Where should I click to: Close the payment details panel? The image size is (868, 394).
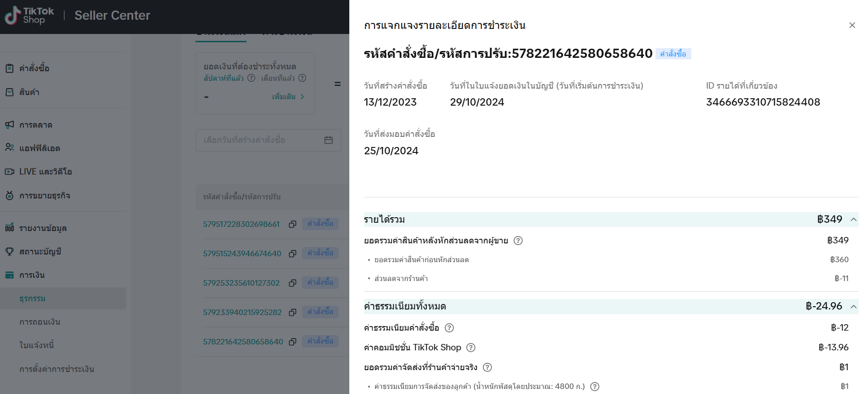click(x=852, y=25)
